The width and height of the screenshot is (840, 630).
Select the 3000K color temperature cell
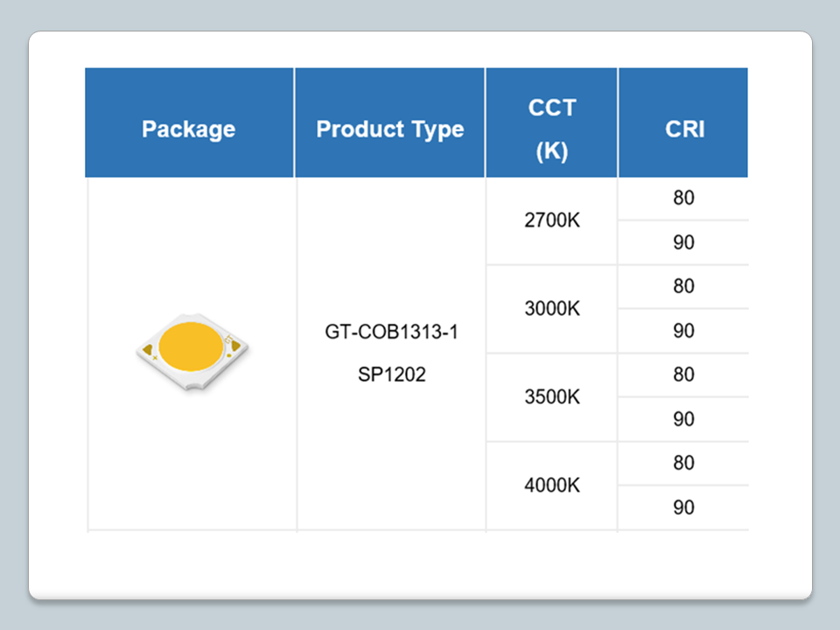552,309
